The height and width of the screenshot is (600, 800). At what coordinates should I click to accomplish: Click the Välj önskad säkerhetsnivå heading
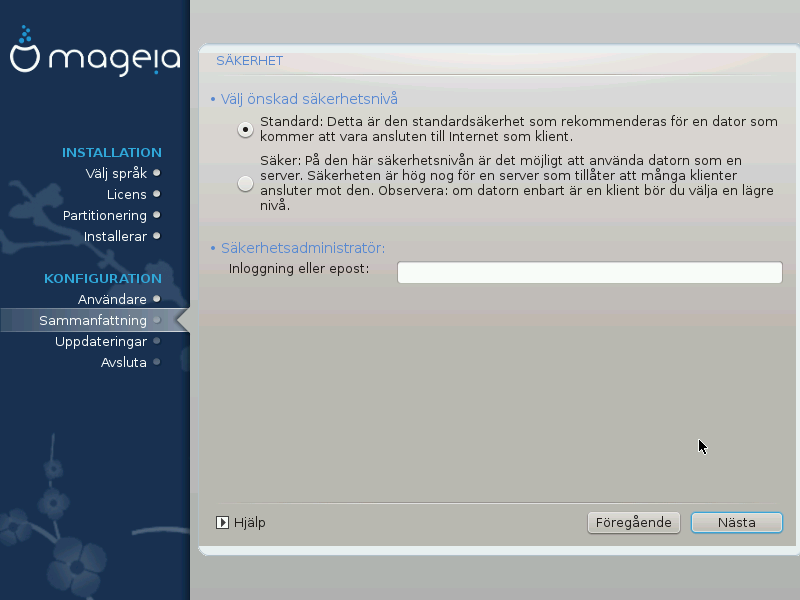pos(309,98)
